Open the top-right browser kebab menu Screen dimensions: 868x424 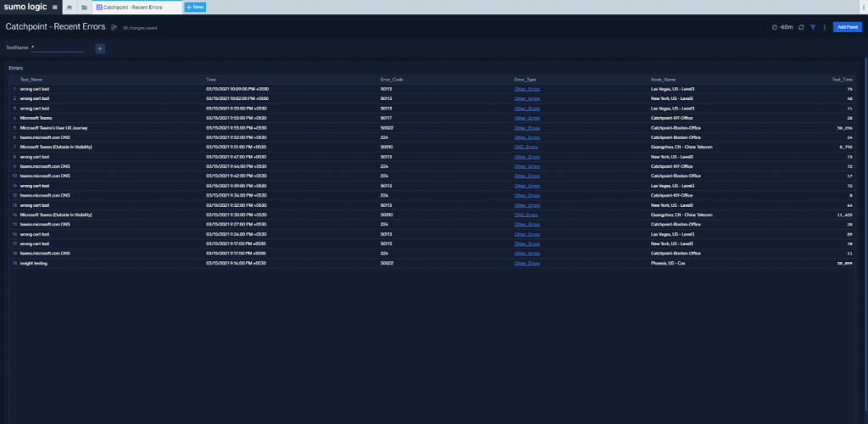click(x=864, y=7)
